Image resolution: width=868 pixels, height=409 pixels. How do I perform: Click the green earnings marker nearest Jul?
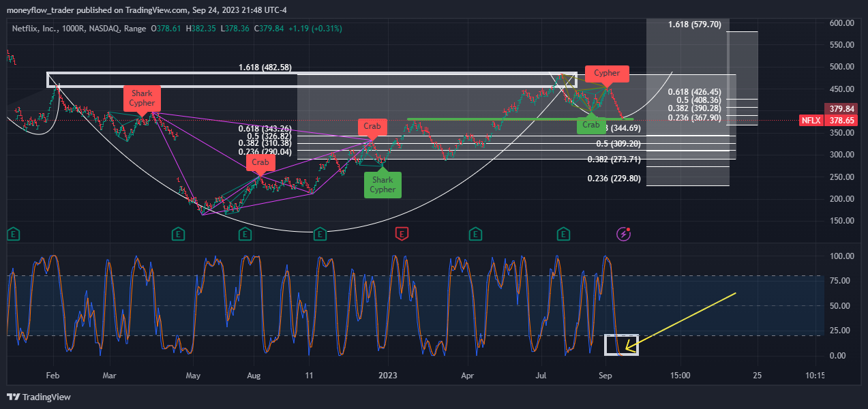(563, 234)
